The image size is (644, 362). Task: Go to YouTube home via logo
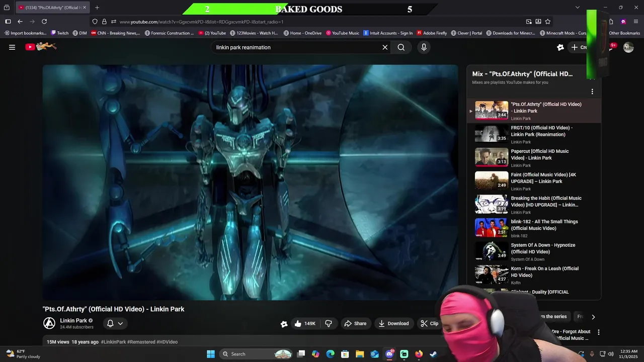pos(41,47)
